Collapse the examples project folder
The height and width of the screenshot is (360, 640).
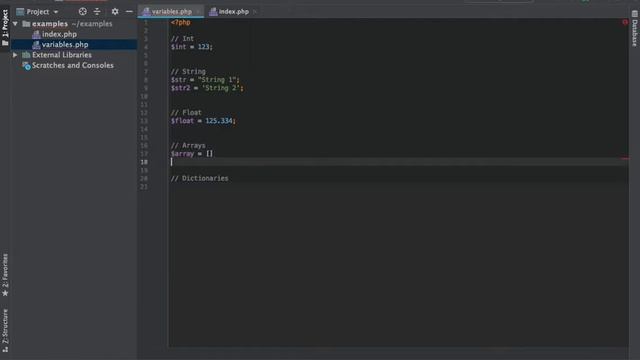(16, 24)
